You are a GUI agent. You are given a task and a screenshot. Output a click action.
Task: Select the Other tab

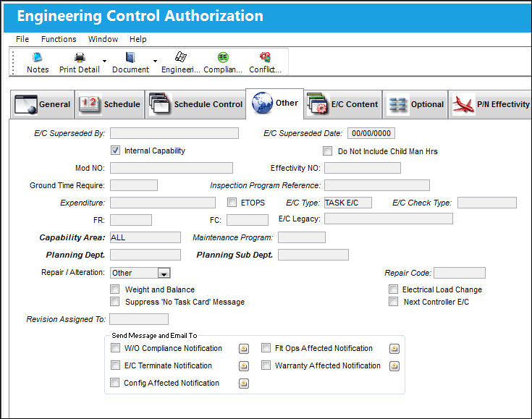275,103
